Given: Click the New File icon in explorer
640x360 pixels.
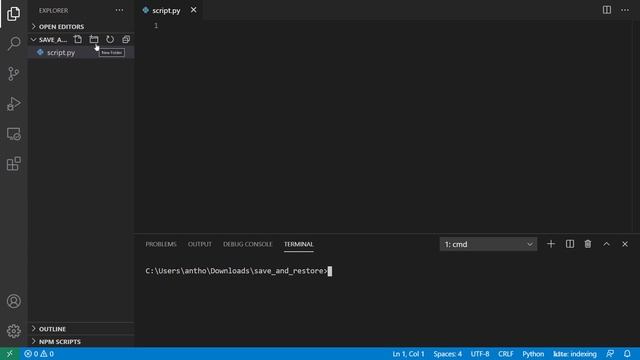Looking at the screenshot, I should [x=78, y=39].
